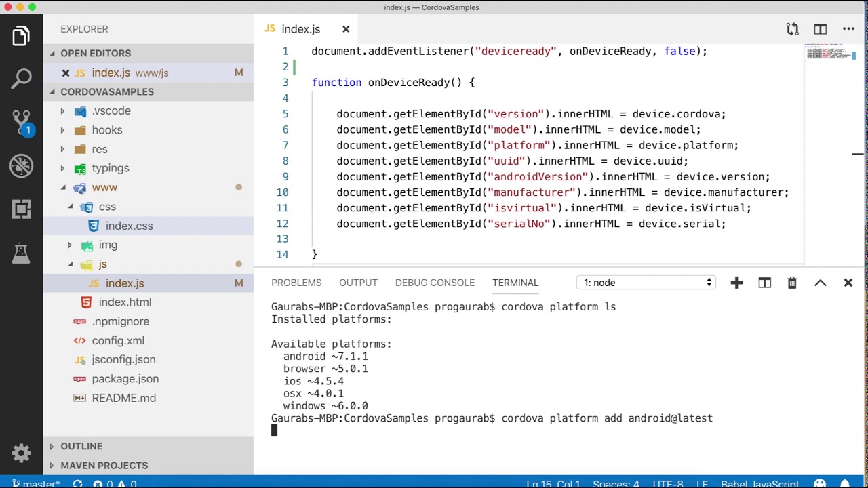Open index.html in the file tree

[x=125, y=302]
